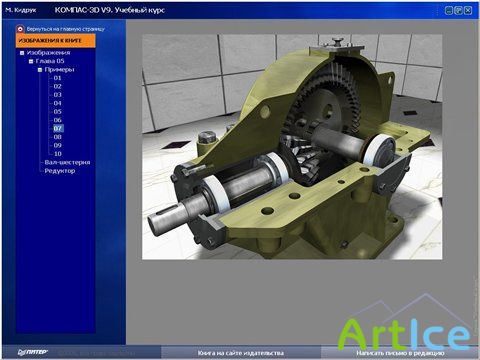Select 'Глава 05' tree label
480x360 pixels.
pyautogui.click(x=50, y=61)
